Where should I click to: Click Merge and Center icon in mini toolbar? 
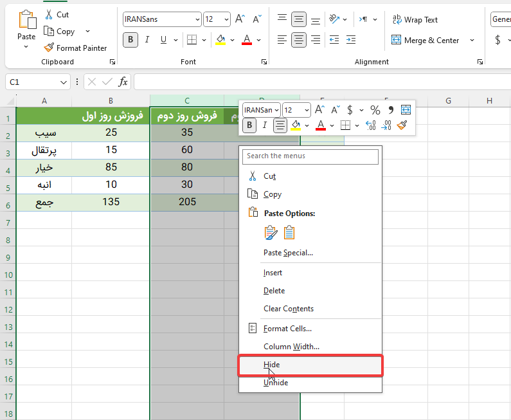point(406,110)
